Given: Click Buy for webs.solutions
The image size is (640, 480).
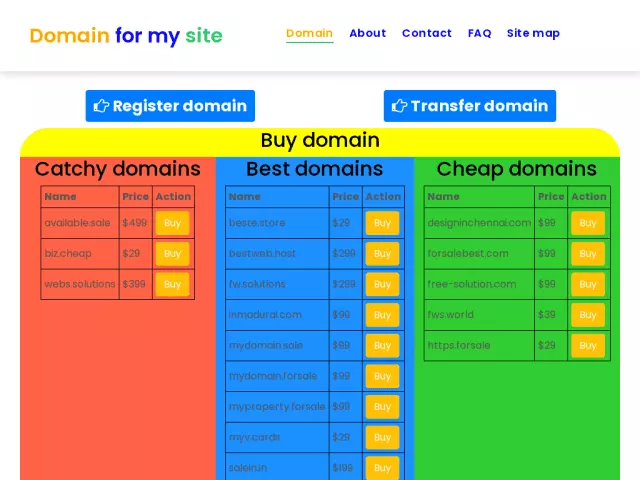Looking at the screenshot, I should (x=172, y=284).
